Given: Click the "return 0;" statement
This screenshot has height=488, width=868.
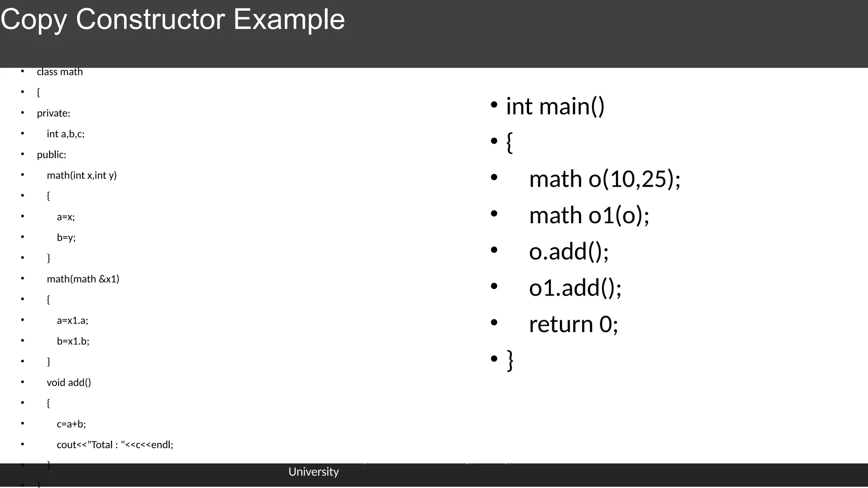Looking at the screenshot, I should tap(573, 324).
